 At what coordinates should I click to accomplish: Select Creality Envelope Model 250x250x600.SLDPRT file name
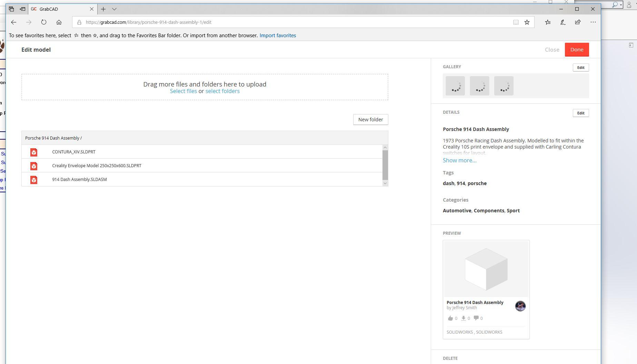pos(97,165)
